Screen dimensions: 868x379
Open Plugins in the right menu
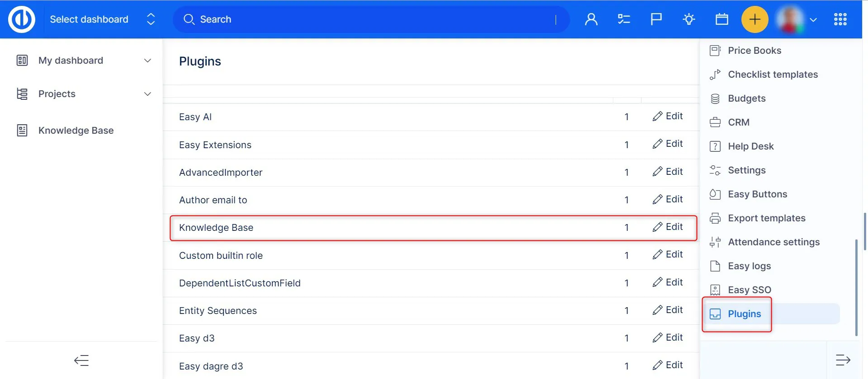pyautogui.click(x=744, y=314)
